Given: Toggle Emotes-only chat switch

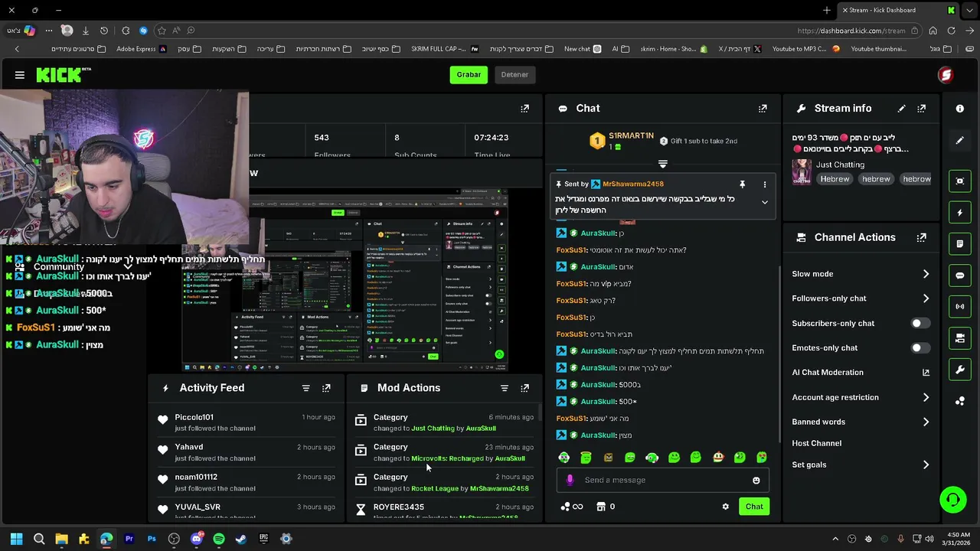Looking at the screenshot, I should coord(921,347).
